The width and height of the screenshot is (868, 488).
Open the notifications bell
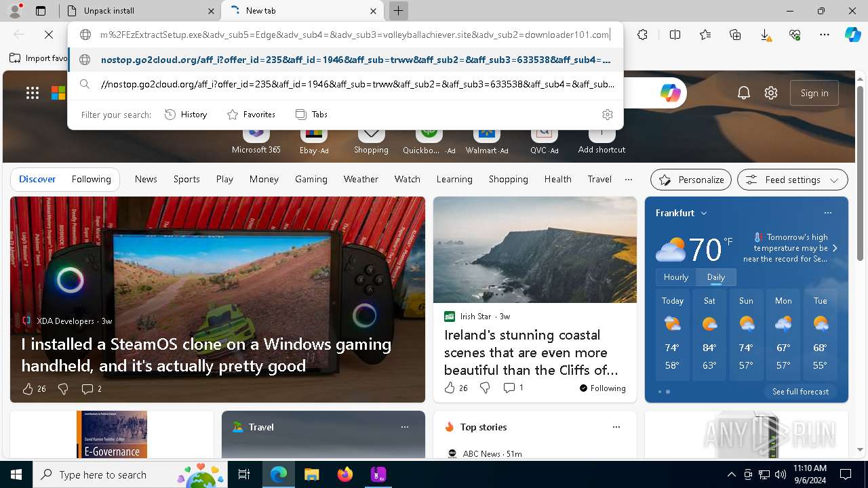click(744, 93)
